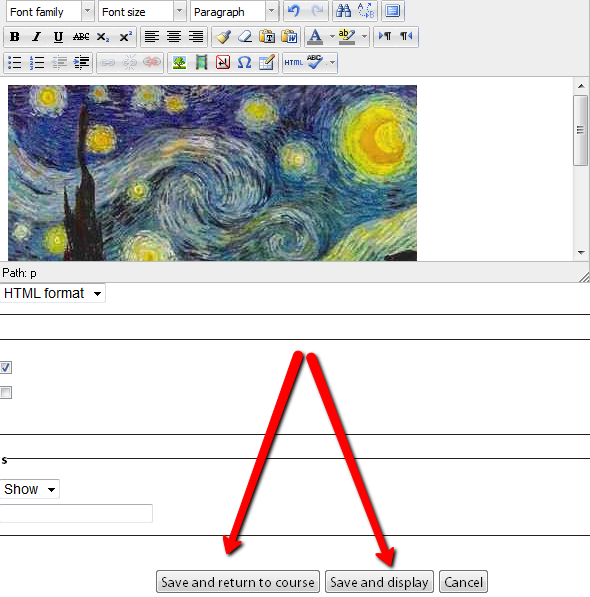Insert or edit link
Screen dimensions: 590x597
coord(108,63)
